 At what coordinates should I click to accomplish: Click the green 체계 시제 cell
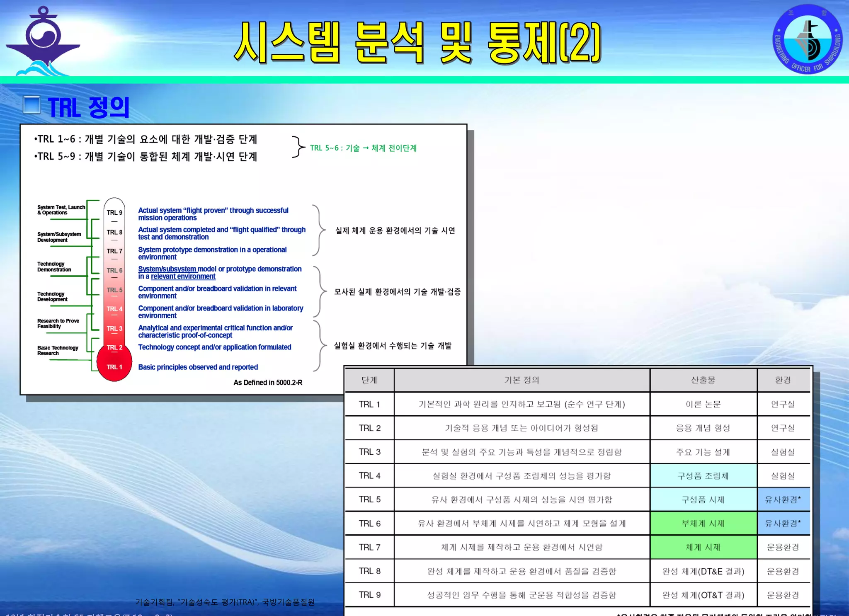click(x=703, y=547)
